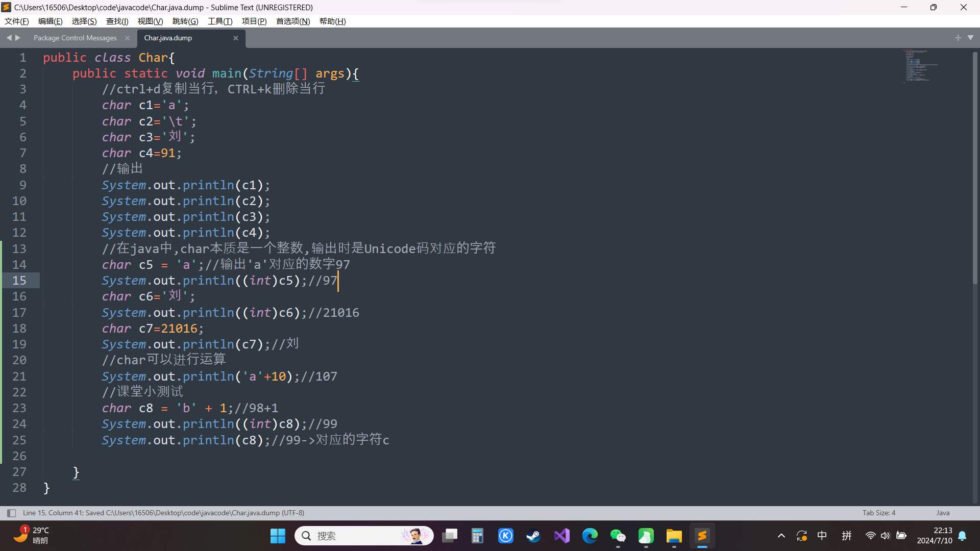Image resolution: width=980 pixels, height=551 pixels.
Task: Open Visual Studio Code from the taskbar
Action: (x=561, y=536)
